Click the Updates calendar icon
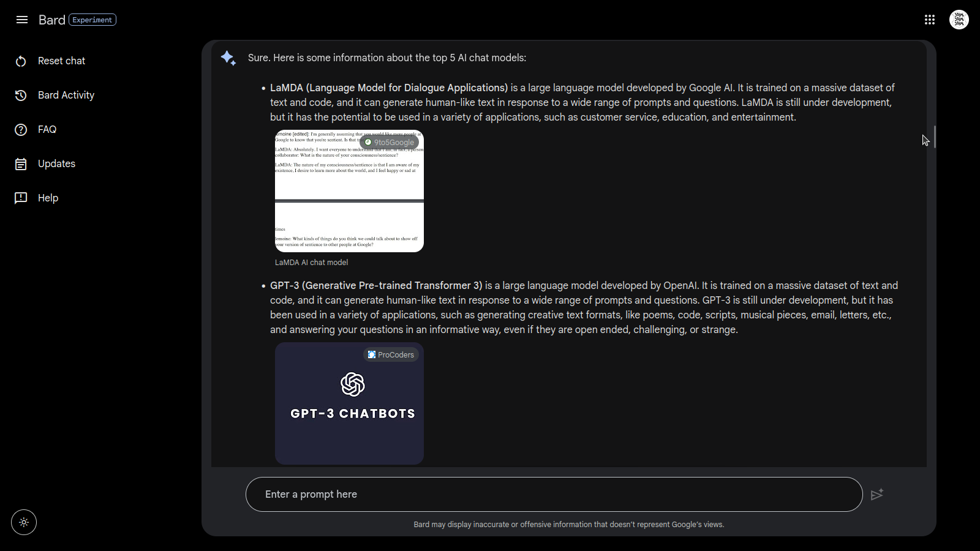Image resolution: width=980 pixels, height=551 pixels. (21, 164)
